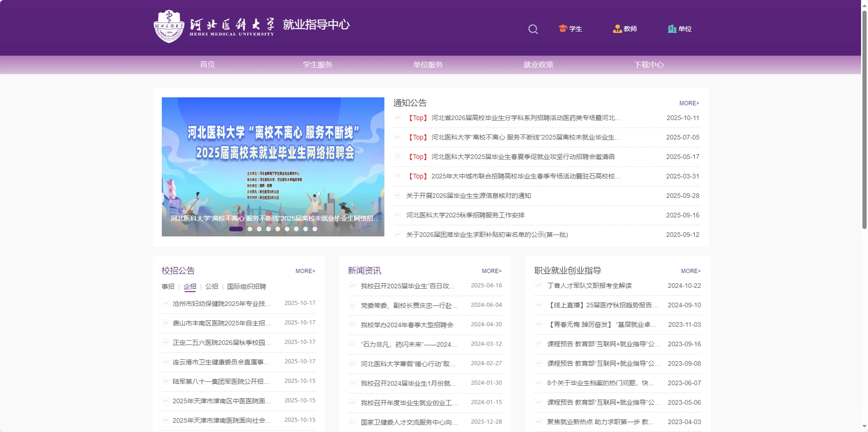
Task: Open notice 2025届毕业生春夏季促就业攻坚行动招聘会邀请函
Action: [511, 157]
